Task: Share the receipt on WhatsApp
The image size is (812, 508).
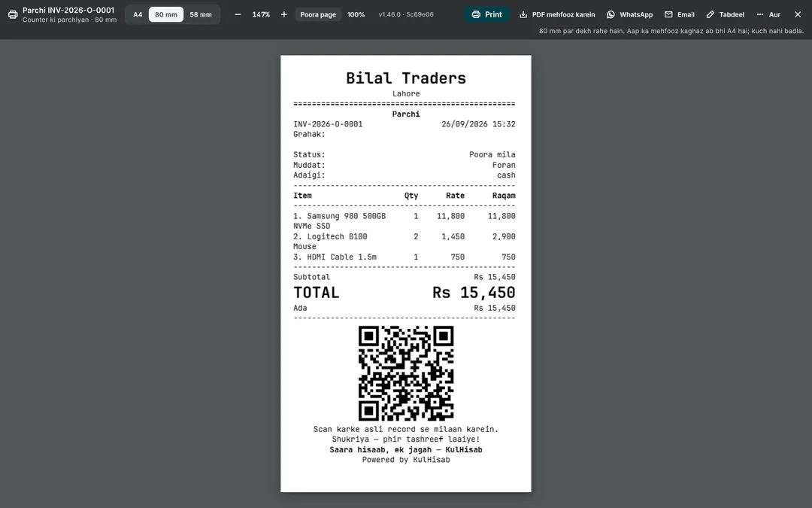Action: pyautogui.click(x=630, y=14)
